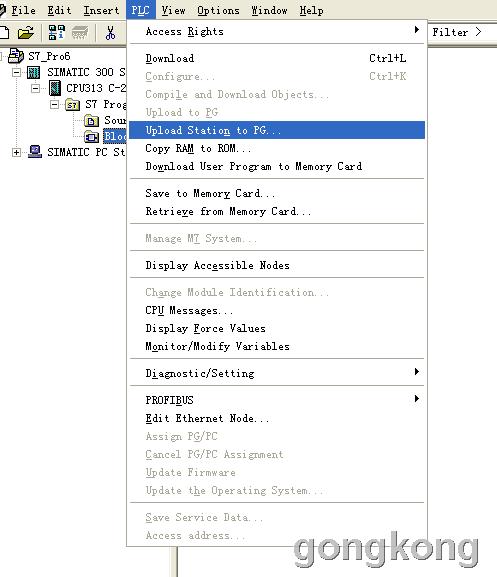
Task: Select Display Accessible Nodes
Action: tap(277, 265)
